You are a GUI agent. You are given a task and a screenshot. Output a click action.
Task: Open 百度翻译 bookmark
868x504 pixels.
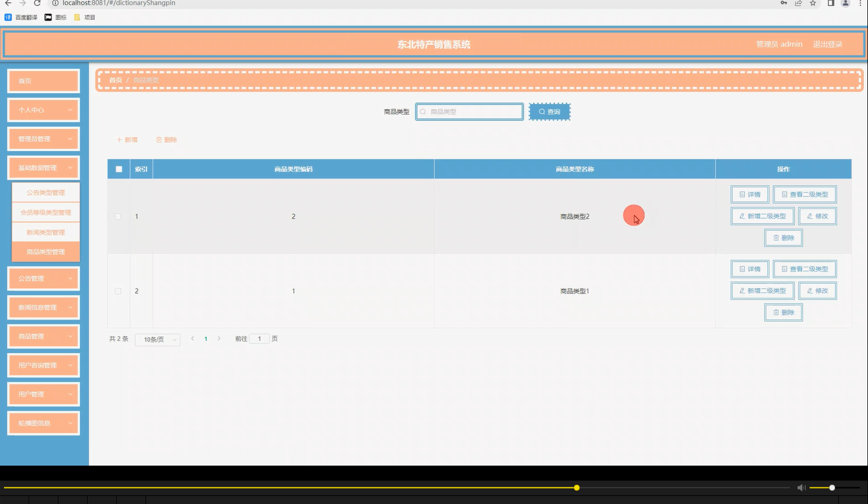tap(21, 17)
